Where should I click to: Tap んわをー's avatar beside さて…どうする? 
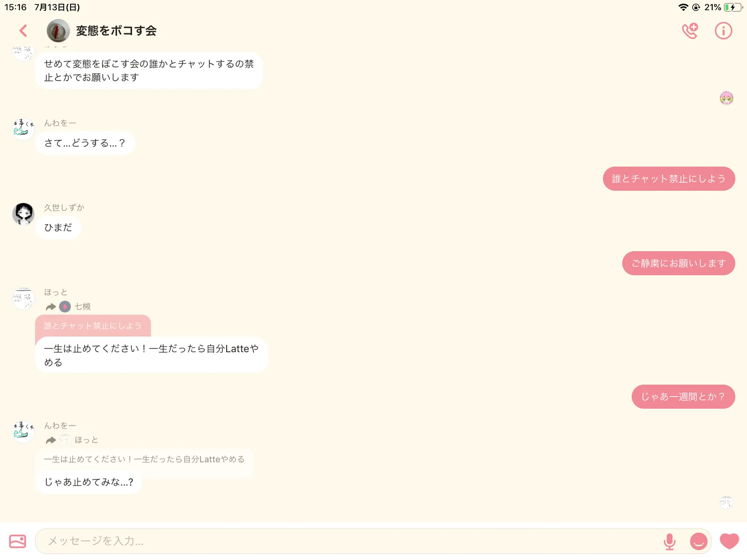coord(23,129)
